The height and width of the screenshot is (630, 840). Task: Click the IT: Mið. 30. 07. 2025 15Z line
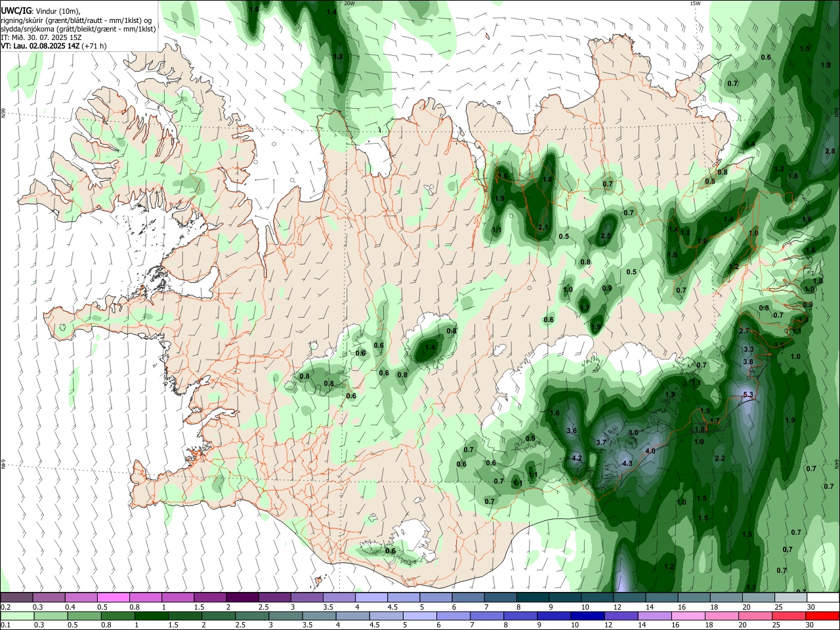(41, 37)
